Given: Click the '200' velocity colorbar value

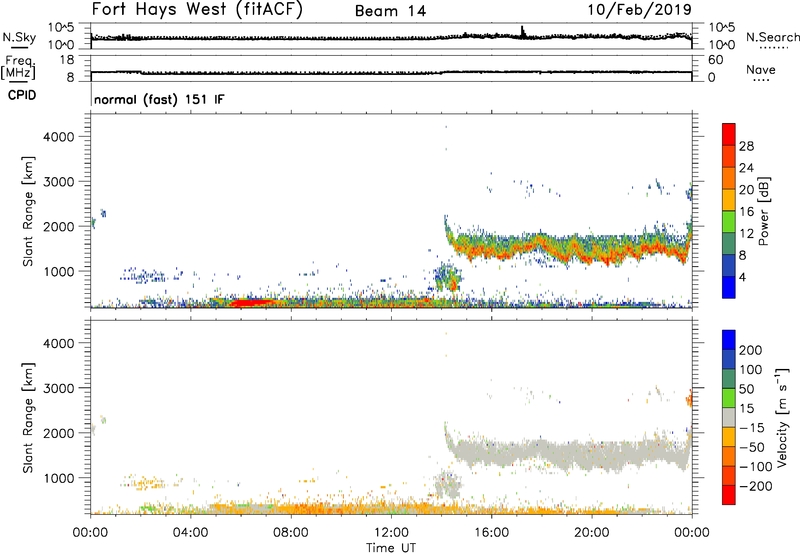Looking at the screenshot, I should coord(751,350).
